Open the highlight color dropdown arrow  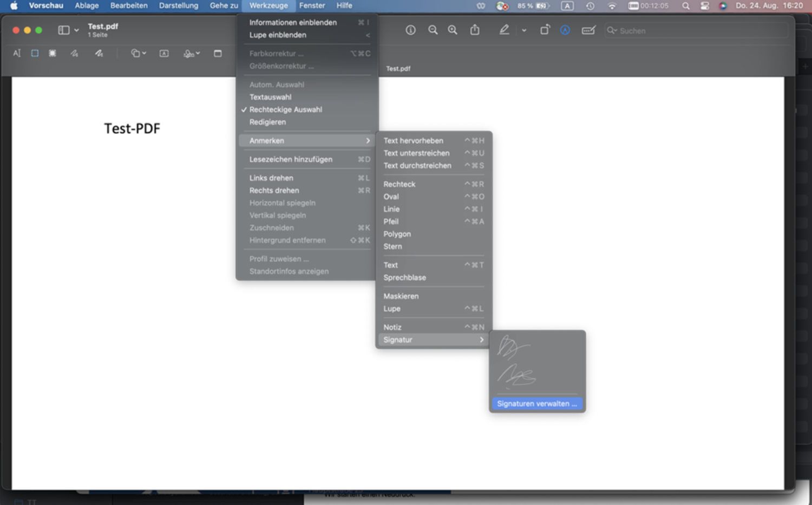524,30
